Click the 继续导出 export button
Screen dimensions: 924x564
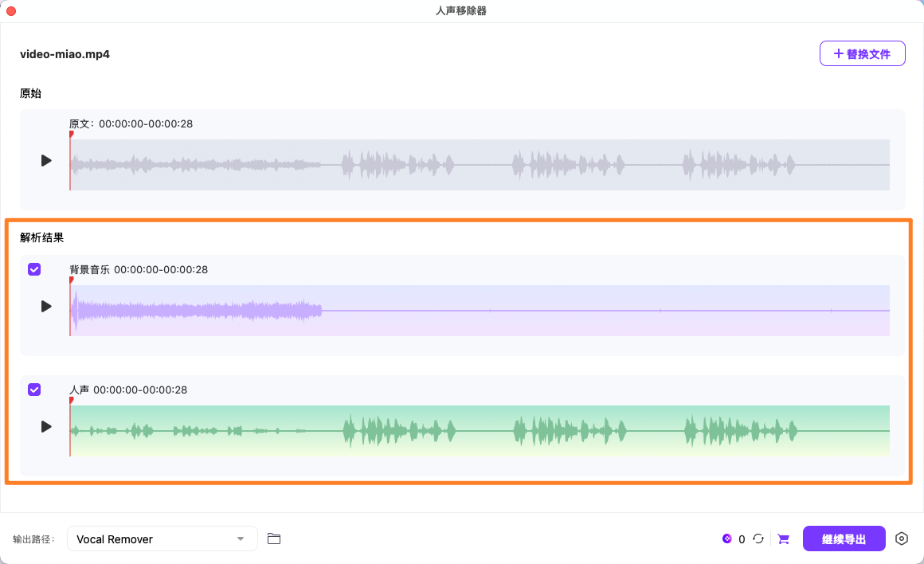[x=844, y=539]
